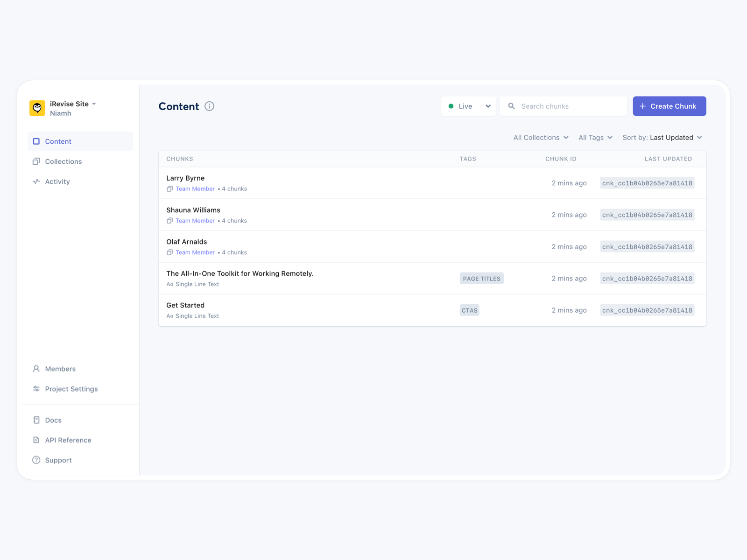Copy the chunk ID of Get Started
Viewport: 747px width, 560px height.
click(x=647, y=310)
